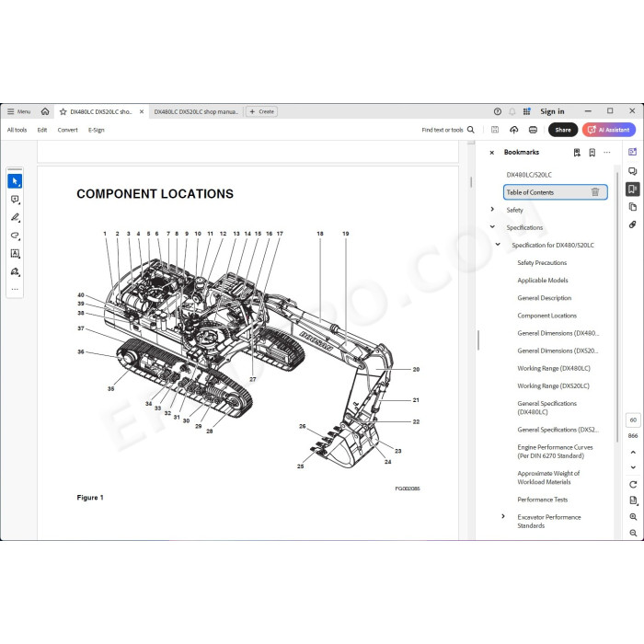
Task: Go to the Home icon
Action: click(x=45, y=111)
